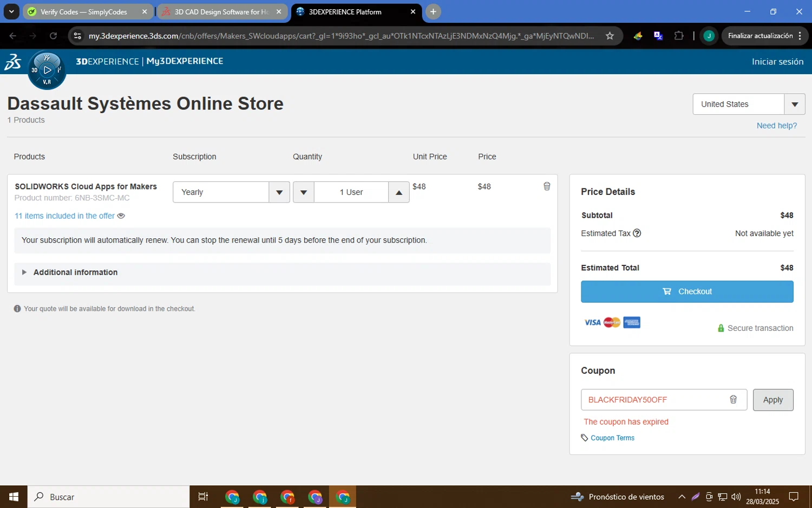Show included items via eye icon
Screen dimensions: 812x508
[121, 216]
